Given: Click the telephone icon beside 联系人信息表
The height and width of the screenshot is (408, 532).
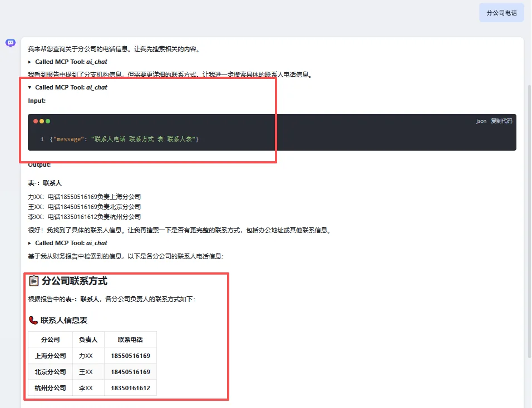Looking at the screenshot, I should pyautogui.click(x=33, y=320).
